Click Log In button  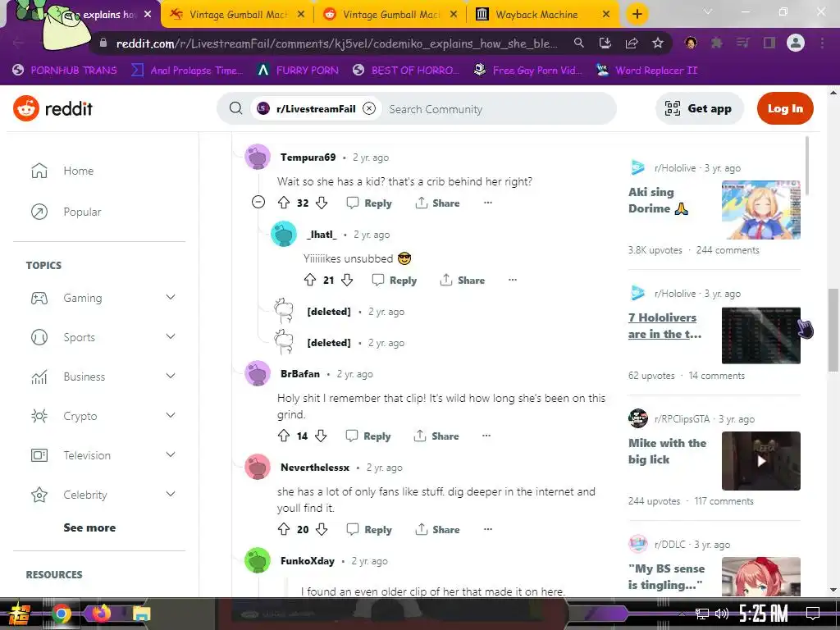785,109
